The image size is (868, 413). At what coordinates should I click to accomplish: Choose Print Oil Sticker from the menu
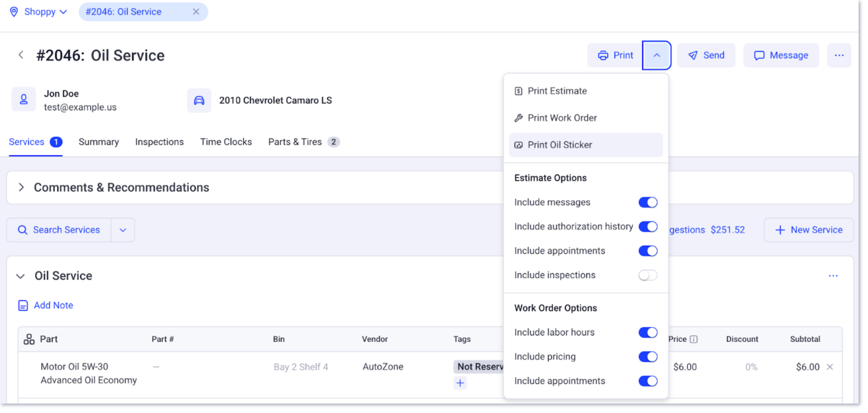(x=586, y=145)
